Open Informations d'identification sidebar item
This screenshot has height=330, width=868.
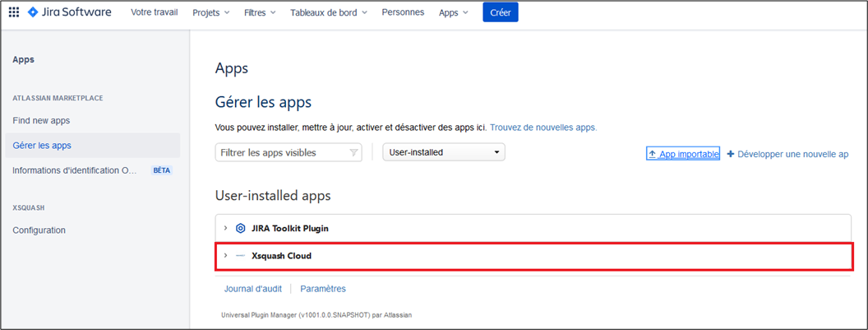click(74, 170)
